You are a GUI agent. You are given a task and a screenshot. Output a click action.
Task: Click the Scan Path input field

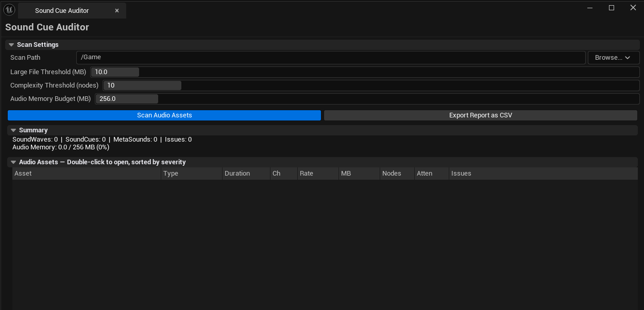click(x=331, y=58)
